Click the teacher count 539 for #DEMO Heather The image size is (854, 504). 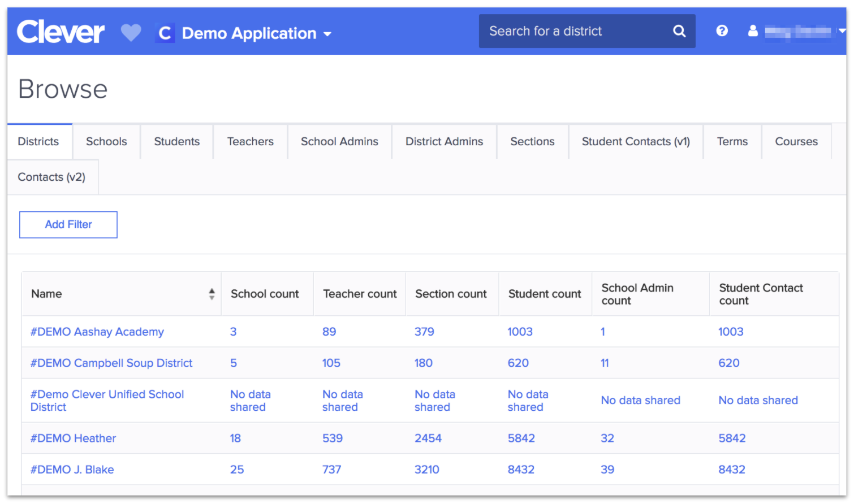[x=333, y=438]
